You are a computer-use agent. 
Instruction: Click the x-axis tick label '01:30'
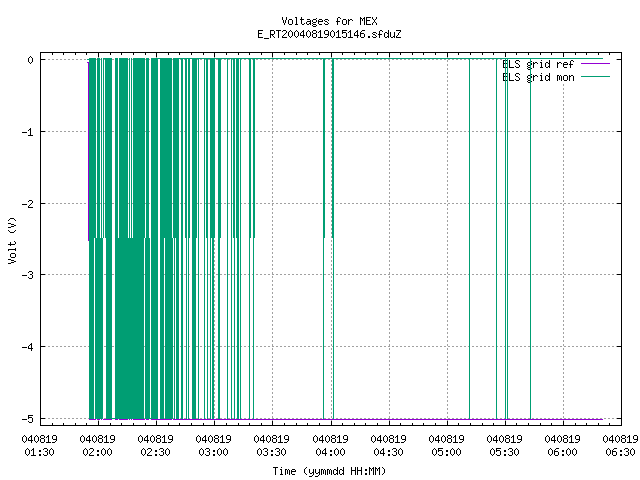tap(39, 452)
